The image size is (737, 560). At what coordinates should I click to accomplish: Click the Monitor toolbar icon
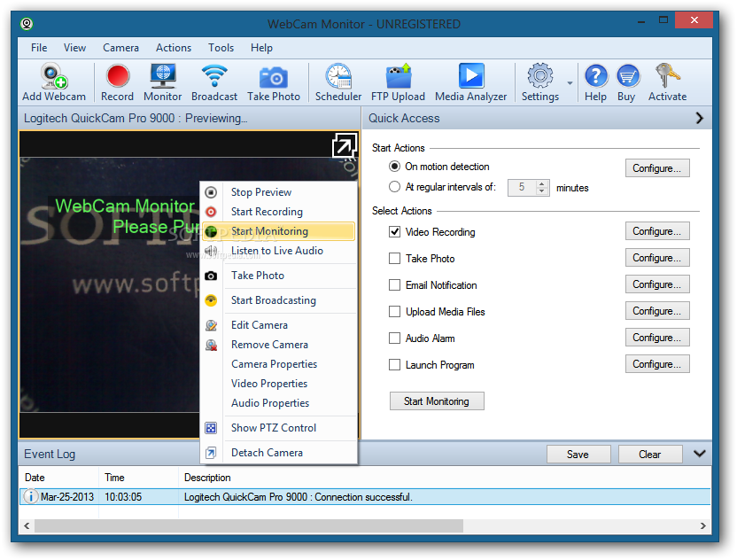coord(163,76)
